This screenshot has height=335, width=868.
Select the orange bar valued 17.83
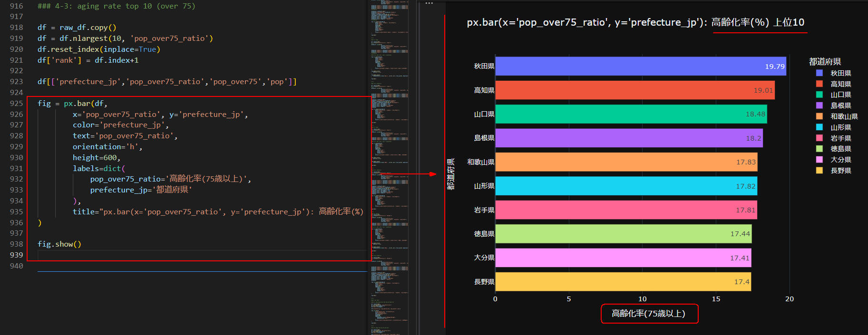626,162
